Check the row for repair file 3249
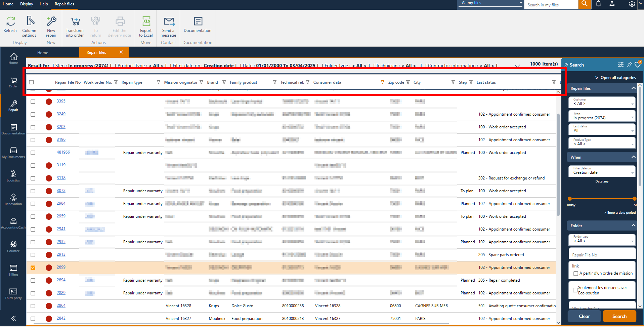Screen dimensions: 644x327 click(33, 114)
